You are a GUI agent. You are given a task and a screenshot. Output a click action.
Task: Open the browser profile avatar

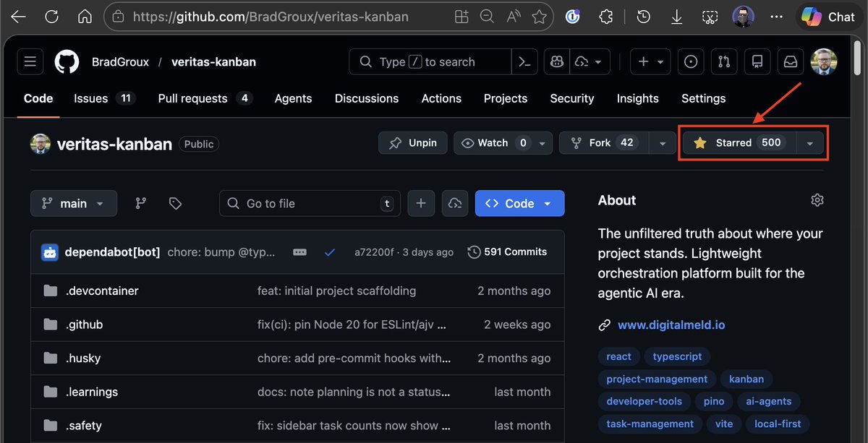point(744,17)
